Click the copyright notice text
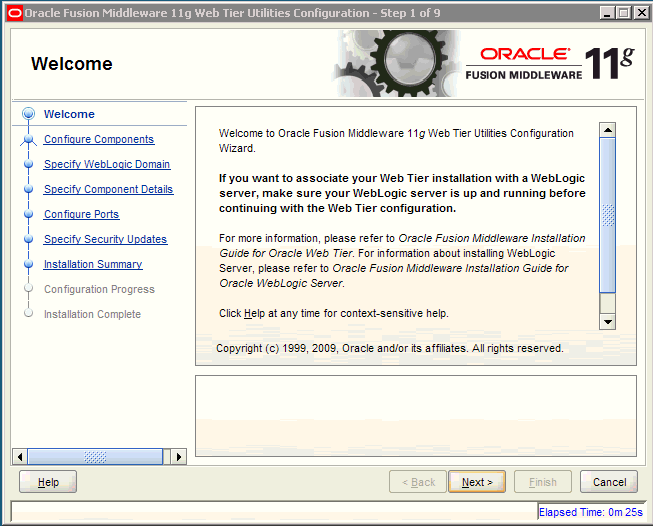 389,348
